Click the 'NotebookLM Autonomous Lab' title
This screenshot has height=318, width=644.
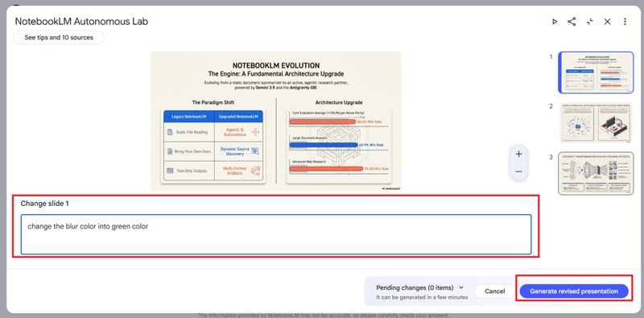pyautogui.click(x=81, y=22)
